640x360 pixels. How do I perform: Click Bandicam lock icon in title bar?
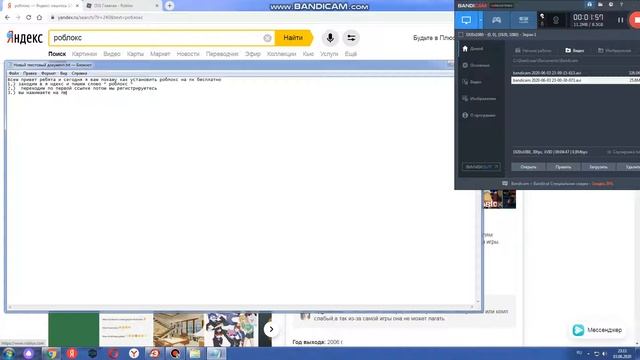pyautogui.click(x=589, y=4)
